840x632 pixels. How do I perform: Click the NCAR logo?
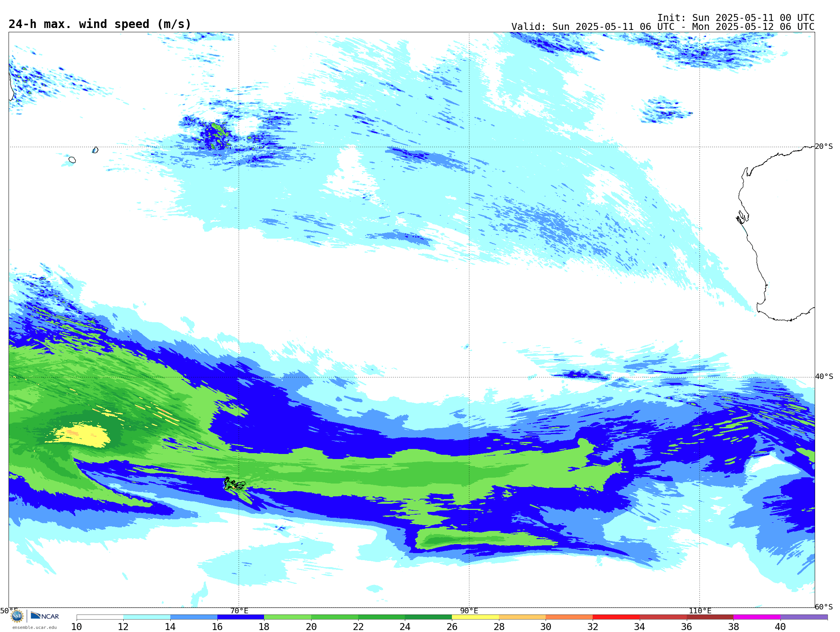[45, 616]
